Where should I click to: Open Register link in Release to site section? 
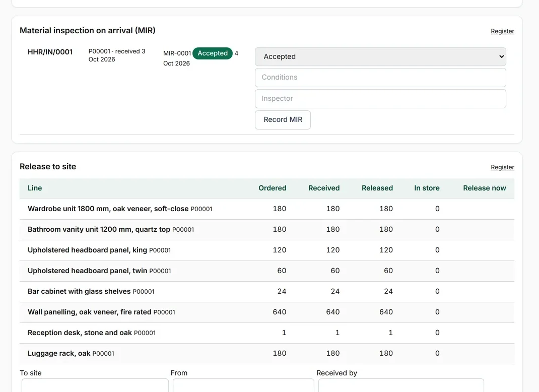coord(502,167)
